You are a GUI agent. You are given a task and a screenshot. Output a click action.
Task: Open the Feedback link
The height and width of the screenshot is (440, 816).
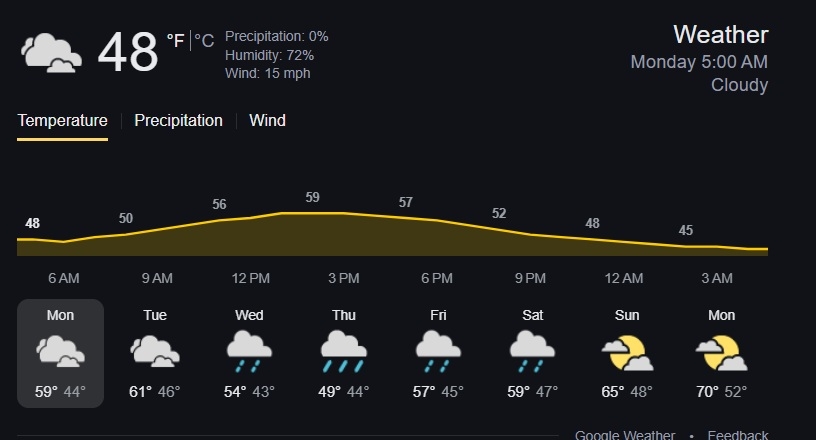click(x=738, y=435)
